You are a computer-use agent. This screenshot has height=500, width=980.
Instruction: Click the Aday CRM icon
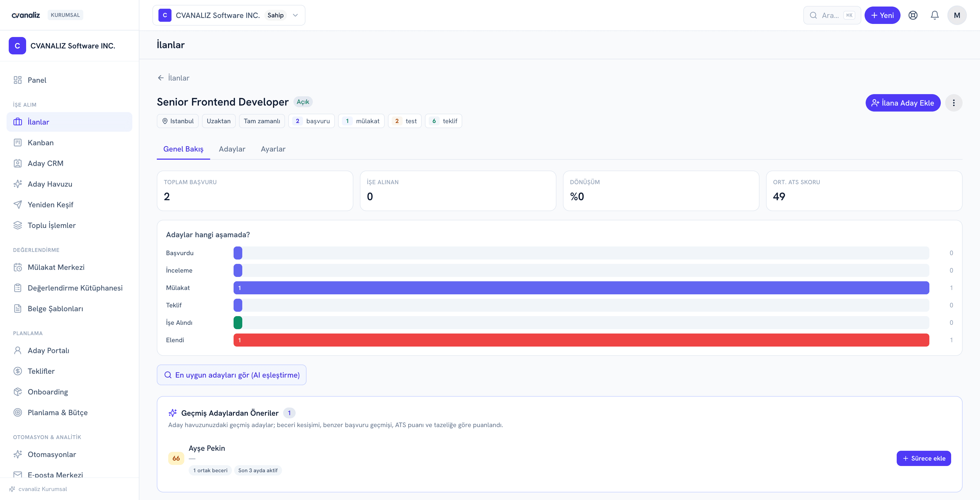click(x=17, y=163)
